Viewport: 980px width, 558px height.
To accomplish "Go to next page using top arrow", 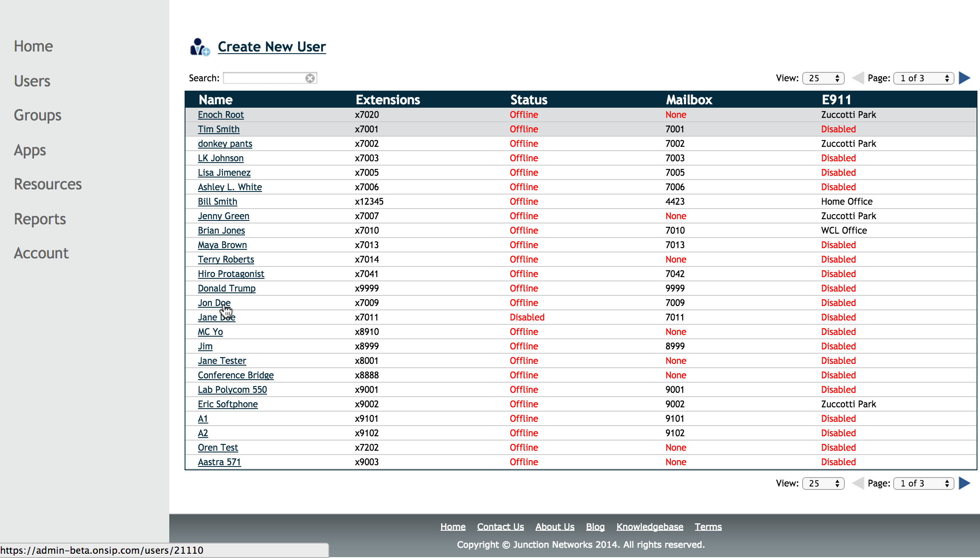I will [x=965, y=78].
